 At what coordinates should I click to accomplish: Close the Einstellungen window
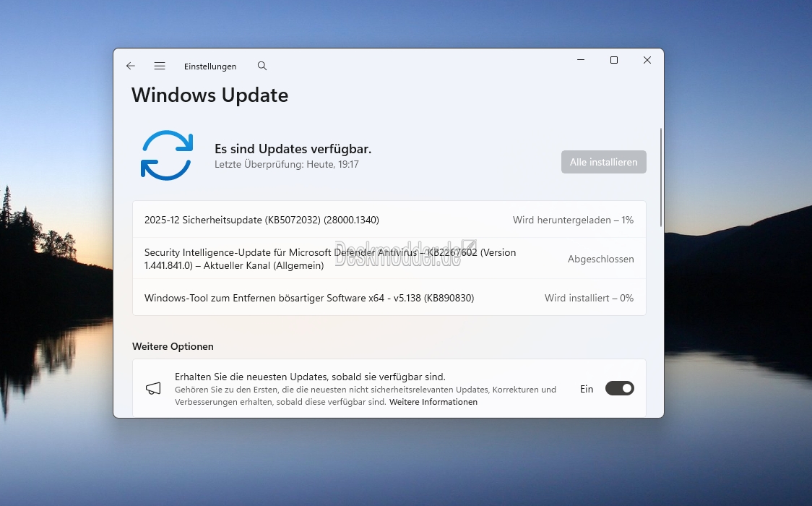pos(647,60)
